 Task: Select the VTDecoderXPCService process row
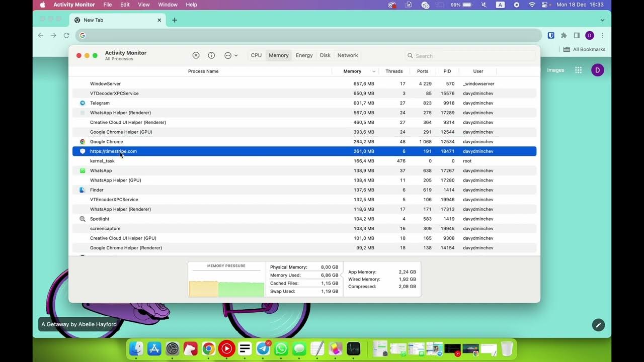point(304,94)
